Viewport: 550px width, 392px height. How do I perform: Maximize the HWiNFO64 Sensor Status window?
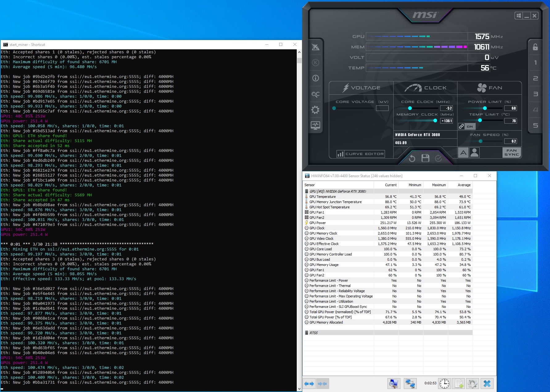click(x=475, y=176)
